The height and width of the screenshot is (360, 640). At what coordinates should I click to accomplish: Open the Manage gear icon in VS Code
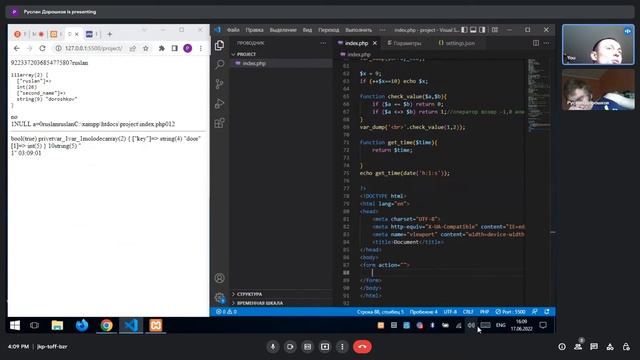pyautogui.click(x=220, y=298)
